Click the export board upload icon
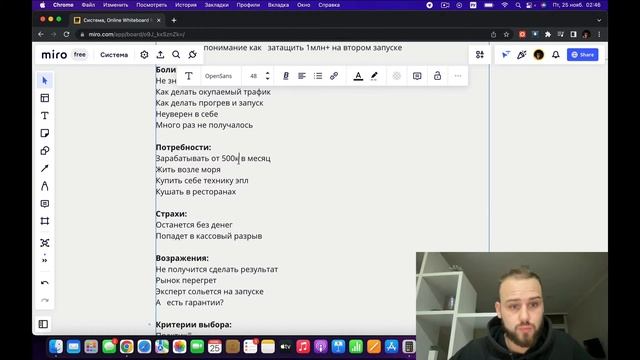Screen dimensions: 640x360 coord(160,55)
